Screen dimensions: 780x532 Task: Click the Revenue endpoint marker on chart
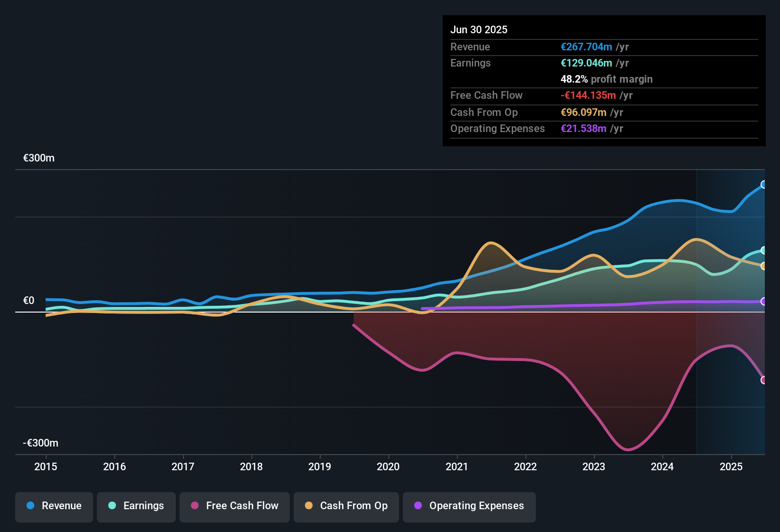[763, 185]
